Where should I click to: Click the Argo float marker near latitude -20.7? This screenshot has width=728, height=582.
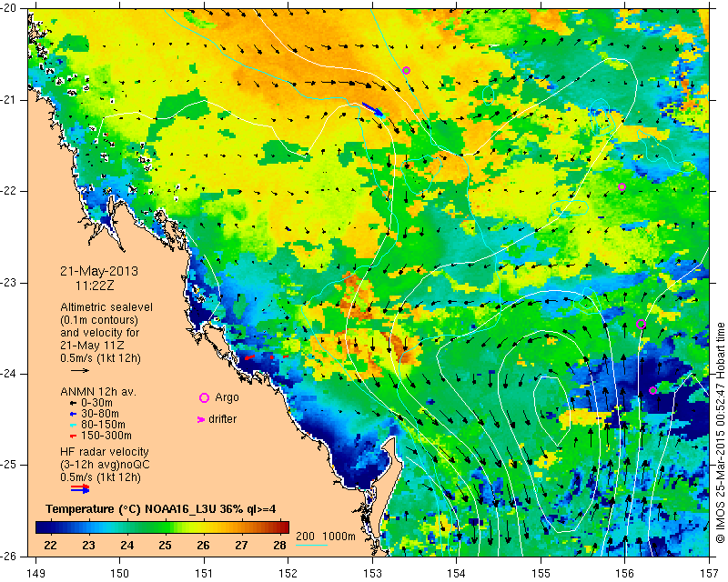[406, 71]
